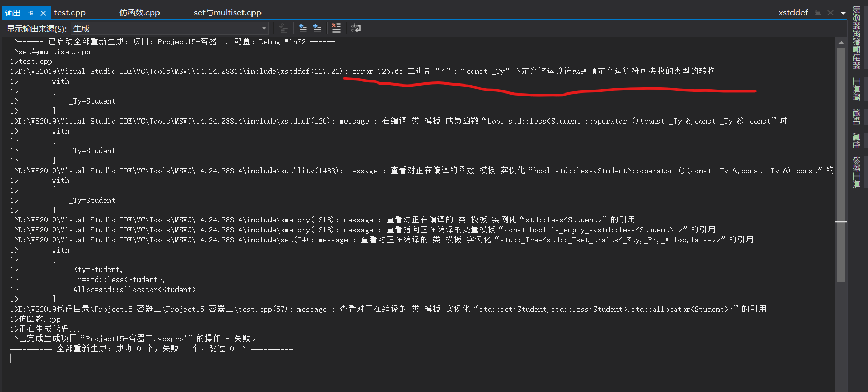The height and width of the screenshot is (392, 868).
Task: Open the document tab list dropdown arrow
Action: coord(843,13)
